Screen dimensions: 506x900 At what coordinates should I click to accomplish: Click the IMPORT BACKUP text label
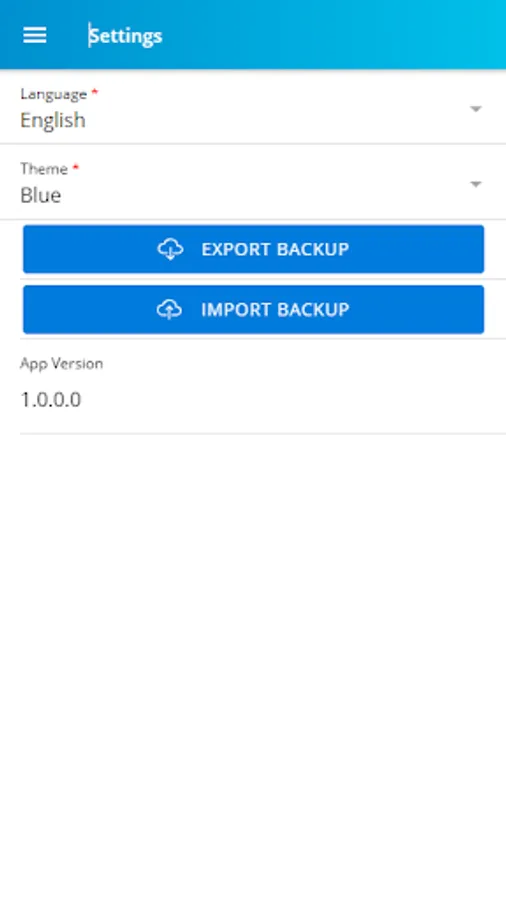point(275,309)
